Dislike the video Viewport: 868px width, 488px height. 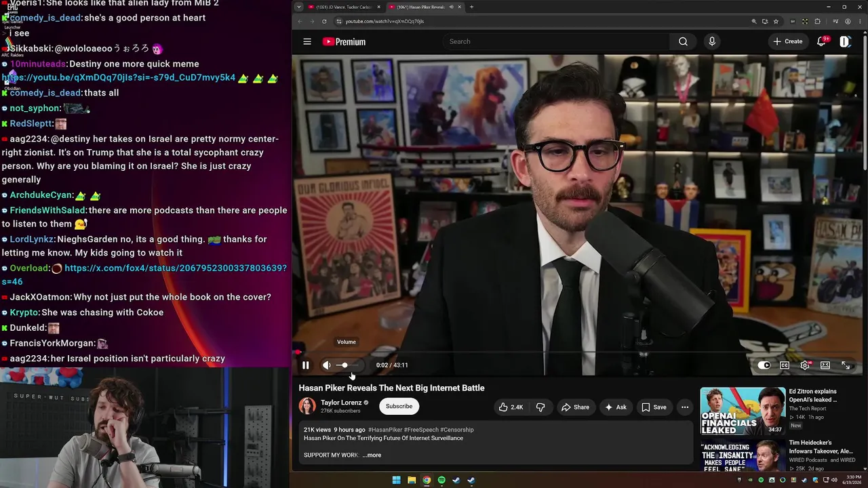pyautogui.click(x=540, y=407)
